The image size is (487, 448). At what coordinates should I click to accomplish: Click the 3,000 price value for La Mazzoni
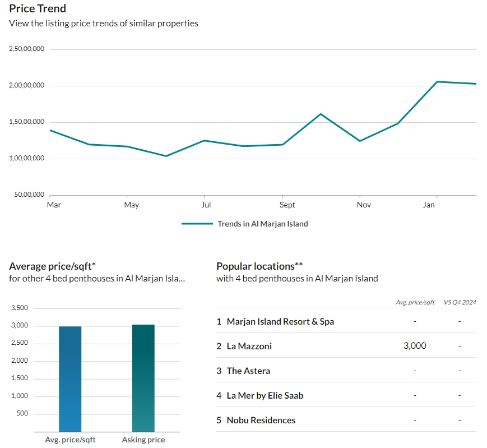[x=415, y=345]
